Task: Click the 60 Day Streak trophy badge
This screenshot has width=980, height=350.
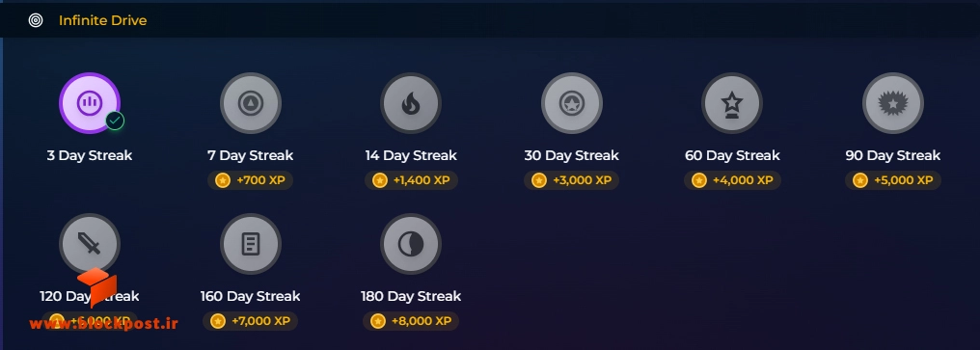Action: click(x=732, y=103)
